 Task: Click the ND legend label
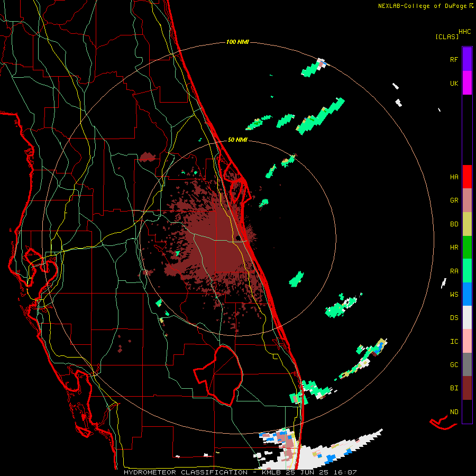pyautogui.click(x=454, y=411)
